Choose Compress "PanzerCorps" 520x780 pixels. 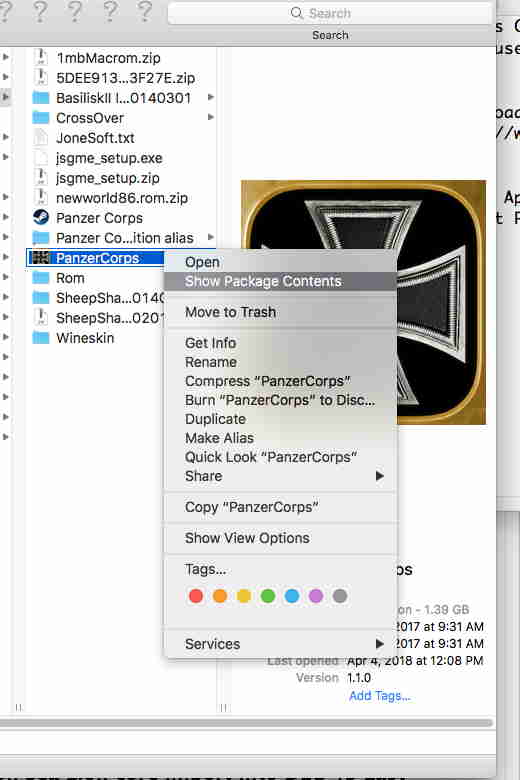point(280,381)
